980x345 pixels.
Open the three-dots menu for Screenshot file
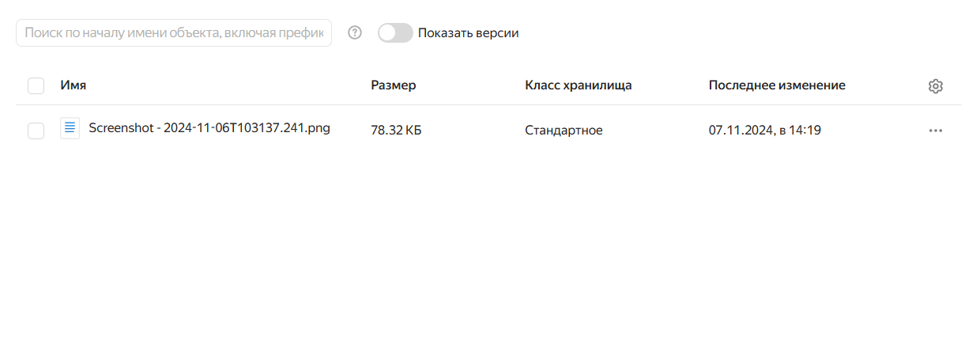[936, 131]
